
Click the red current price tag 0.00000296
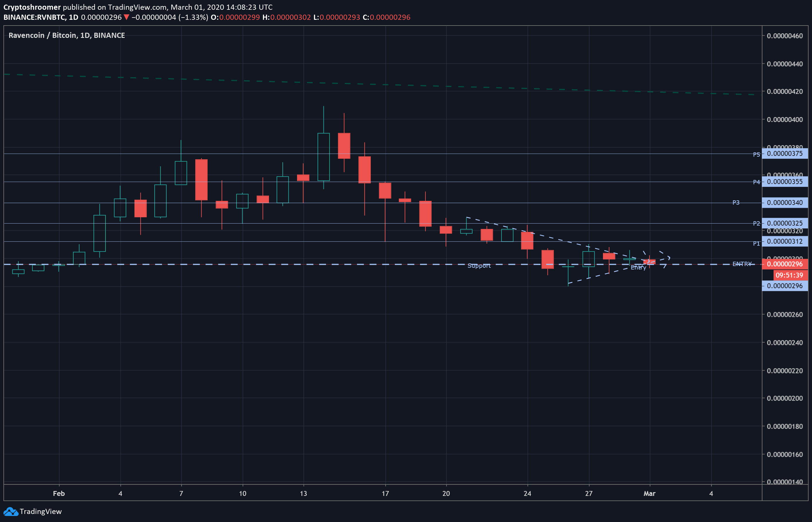pyautogui.click(x=784, y=264)
